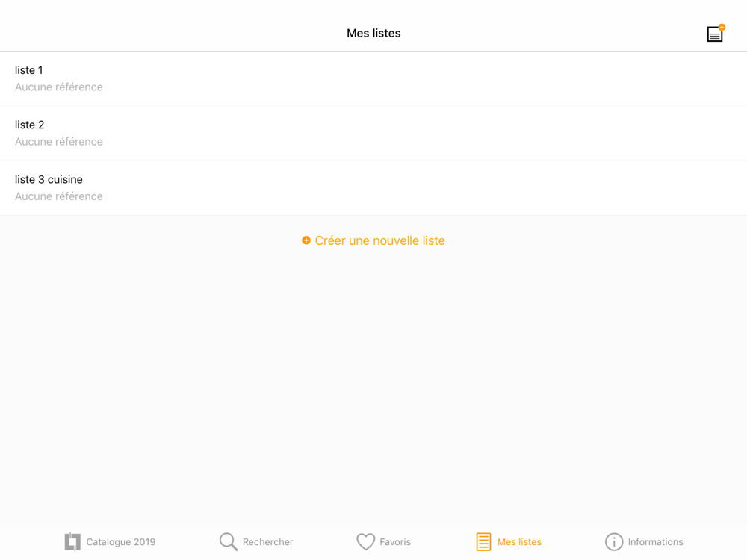Switch to the Rechercher tab label
Viewport: 747px width, 560px height.
pyautogui.click(x=267, y=542)
